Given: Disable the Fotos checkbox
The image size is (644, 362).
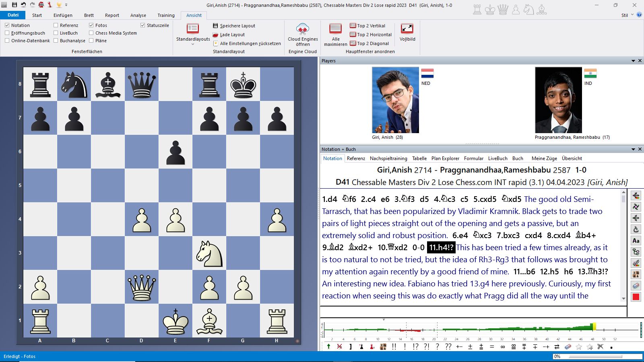Looking at the screenshot, I should (x=91, y=25).
